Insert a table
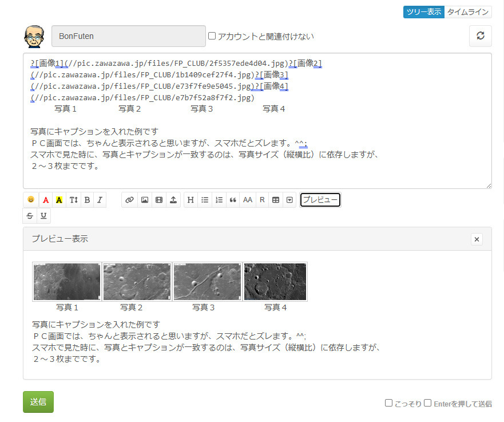Image resolution: width=504 pixels, height=422 pixels. click(x=276, y=200)
